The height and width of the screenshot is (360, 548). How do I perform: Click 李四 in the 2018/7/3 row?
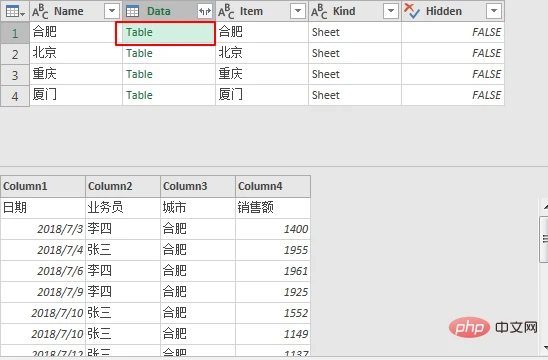click(x=123, y=229)
